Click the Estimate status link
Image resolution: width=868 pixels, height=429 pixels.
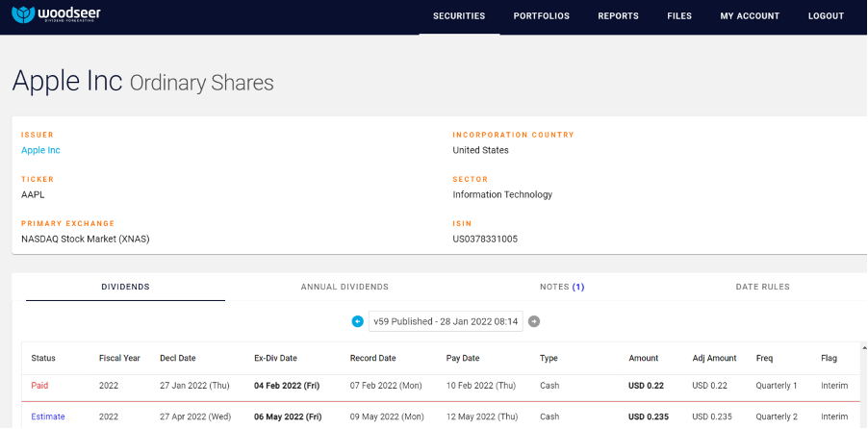48,416
